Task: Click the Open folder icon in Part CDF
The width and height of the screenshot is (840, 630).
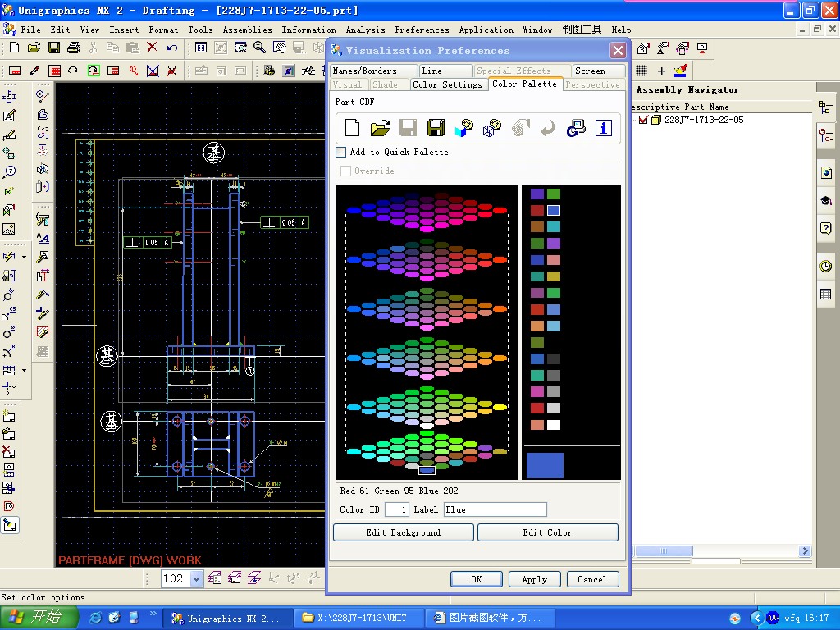Action: point(380,127)
